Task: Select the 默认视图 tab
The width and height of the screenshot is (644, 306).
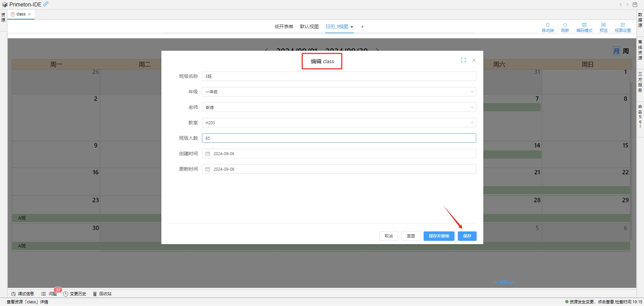Action: [309, 27]
